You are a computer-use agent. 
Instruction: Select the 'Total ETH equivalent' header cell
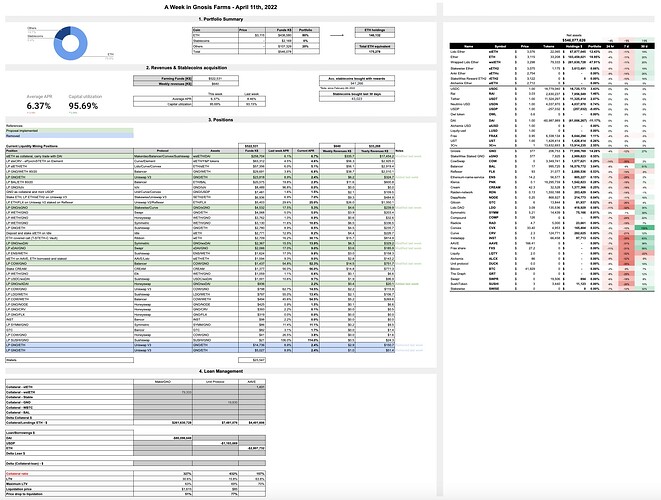point(375,46)
